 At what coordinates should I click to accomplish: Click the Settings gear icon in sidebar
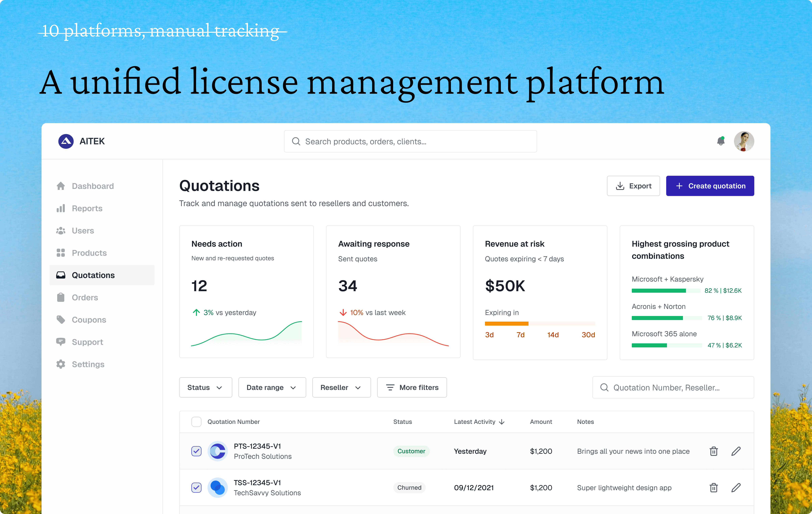[x=61, y=364]
